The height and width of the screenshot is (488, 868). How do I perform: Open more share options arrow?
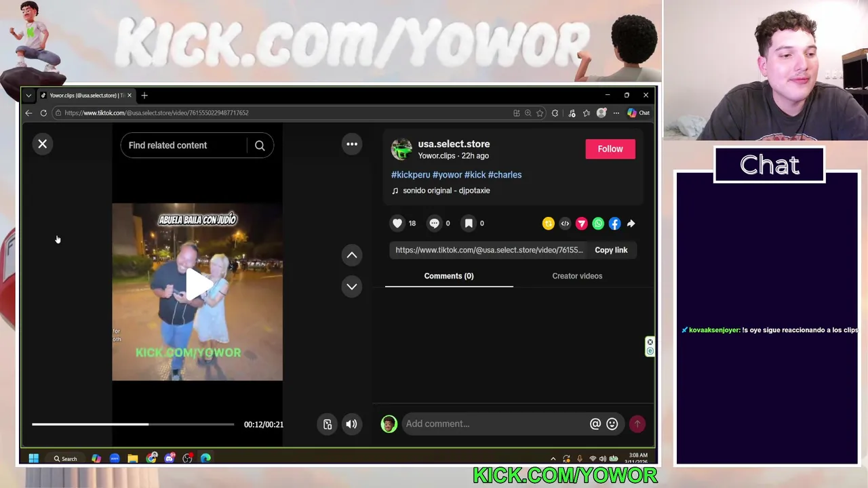click(x=631, y=224)
